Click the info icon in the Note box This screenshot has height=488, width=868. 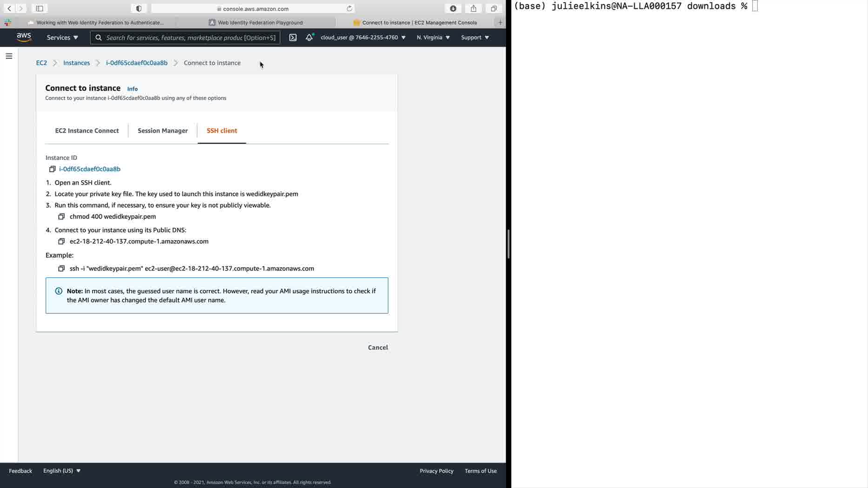tap(59, 291)
